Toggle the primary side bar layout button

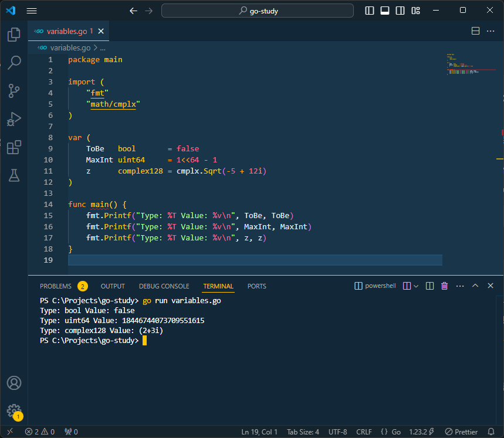coord(370,11)
